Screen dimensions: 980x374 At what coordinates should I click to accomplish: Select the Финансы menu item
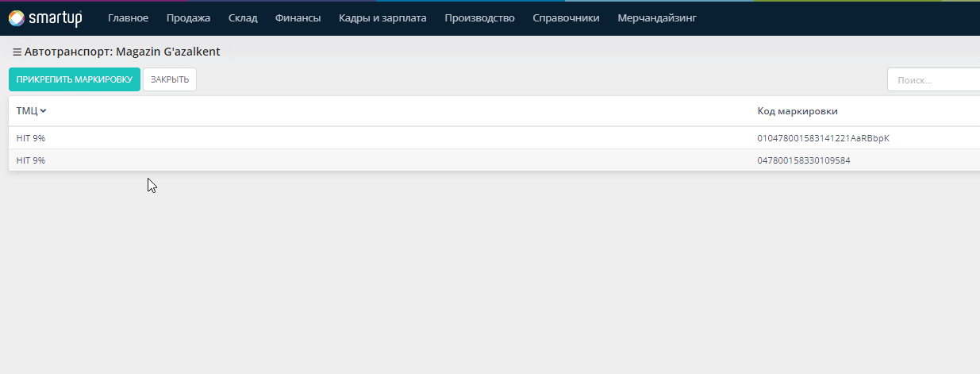298,17
